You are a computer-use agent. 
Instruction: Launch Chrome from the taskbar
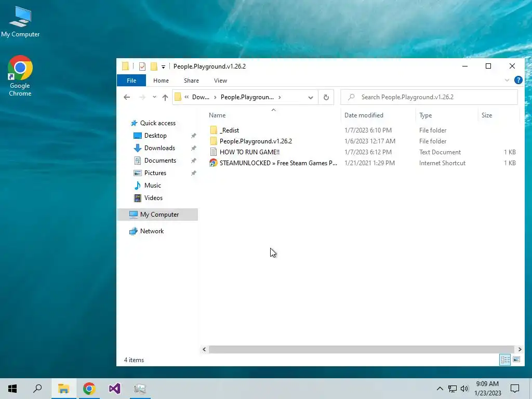[89, 389]
